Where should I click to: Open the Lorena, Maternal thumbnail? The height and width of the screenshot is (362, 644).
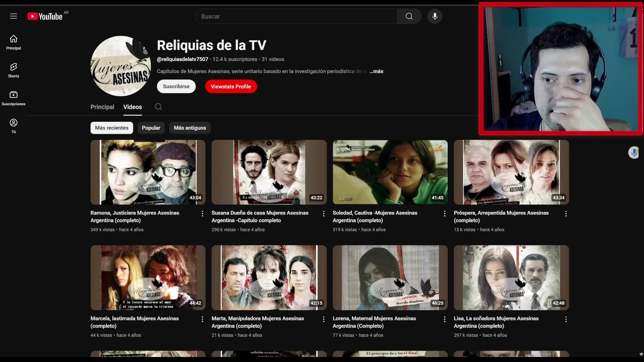[390, 278]
